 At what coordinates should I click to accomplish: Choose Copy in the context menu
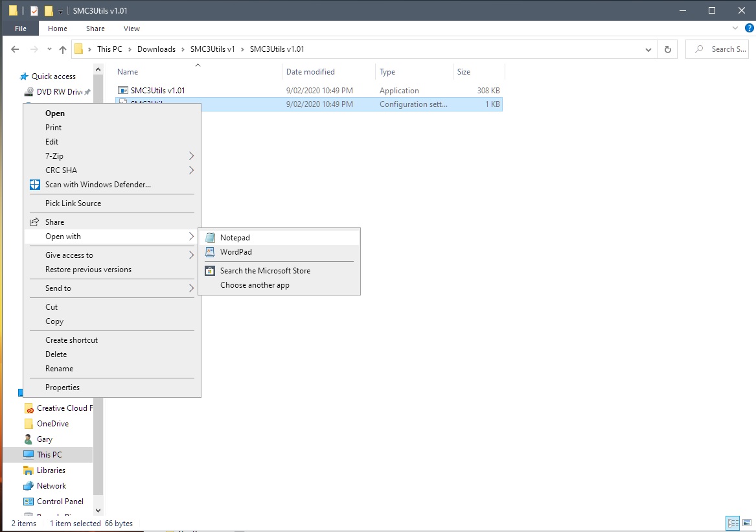click(x=112, y=321)
